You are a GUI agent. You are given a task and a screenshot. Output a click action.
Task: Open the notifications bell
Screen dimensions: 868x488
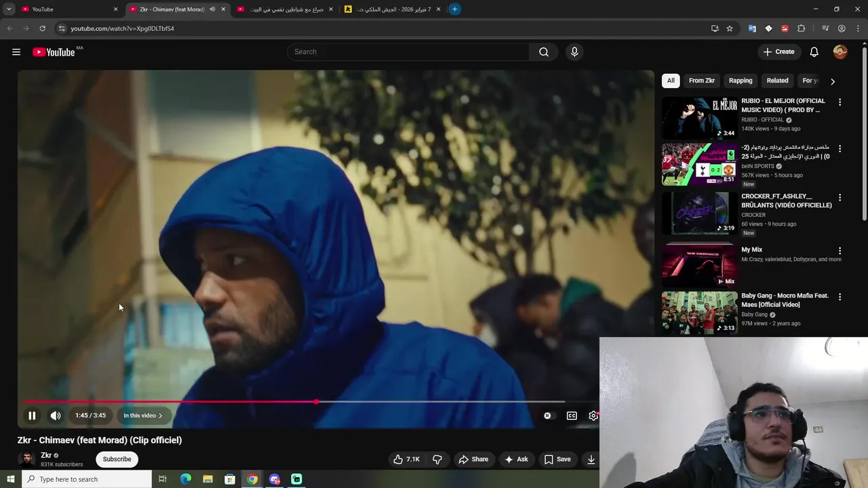814,52
